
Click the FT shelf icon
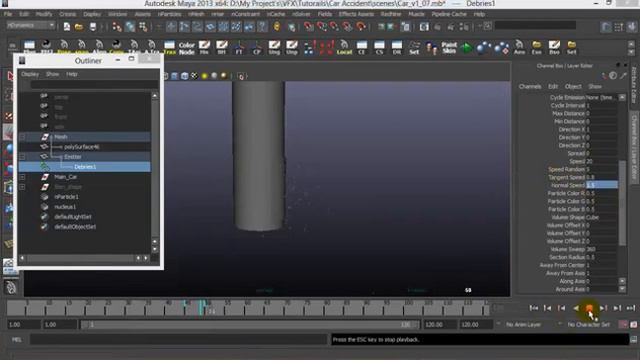coord(239,48)
